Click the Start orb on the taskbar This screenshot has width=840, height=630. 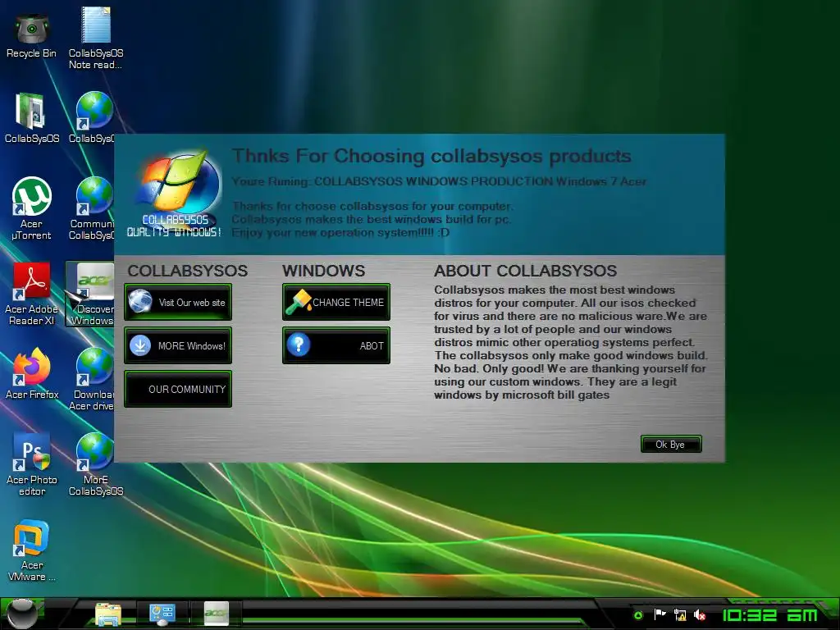tap(22, 614)
